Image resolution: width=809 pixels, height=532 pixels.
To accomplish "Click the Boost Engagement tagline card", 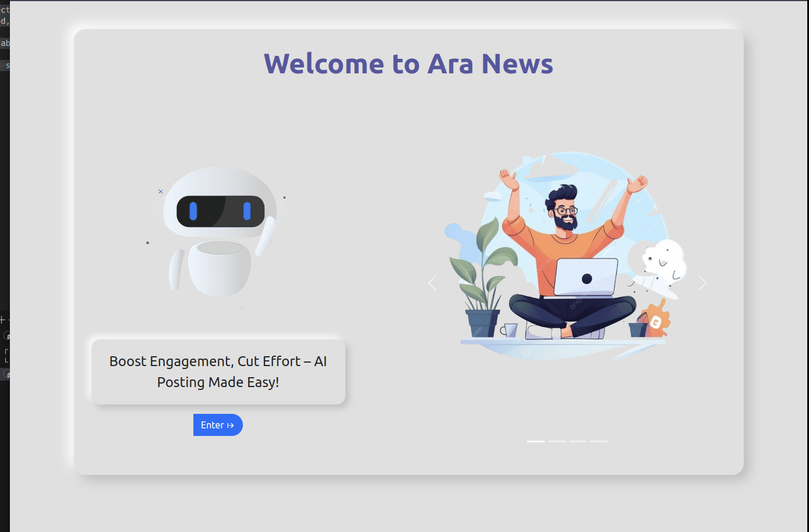I will (218, 372).
